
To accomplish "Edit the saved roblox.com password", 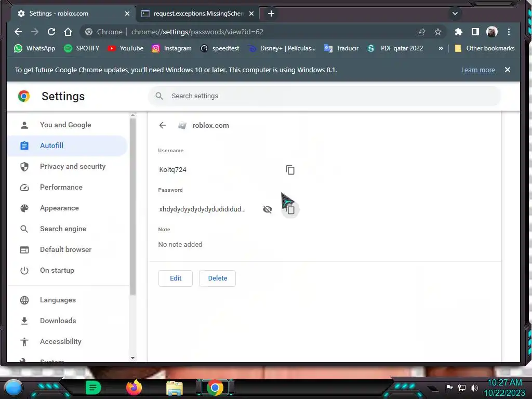I will click(176, 278).
